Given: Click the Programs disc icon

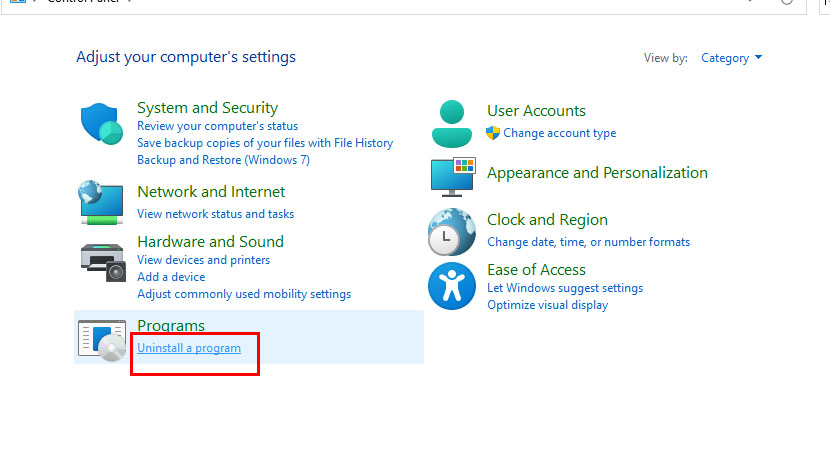Looking at the screenshot, I should pos(102,341).
